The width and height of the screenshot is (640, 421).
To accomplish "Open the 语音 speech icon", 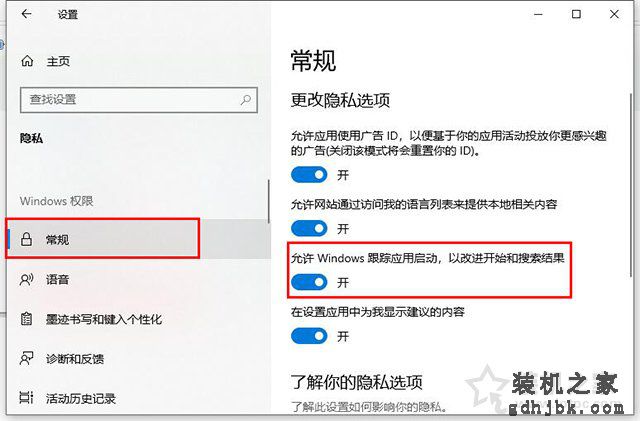I will 27,279.
